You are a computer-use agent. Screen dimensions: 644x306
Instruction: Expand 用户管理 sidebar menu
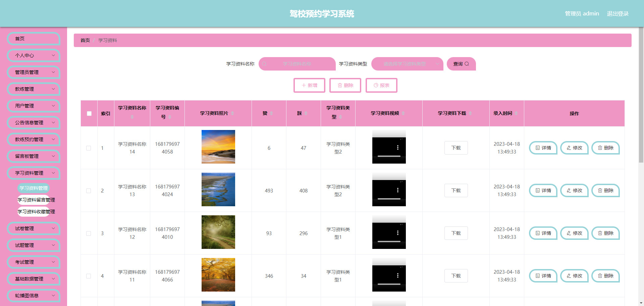34,106
